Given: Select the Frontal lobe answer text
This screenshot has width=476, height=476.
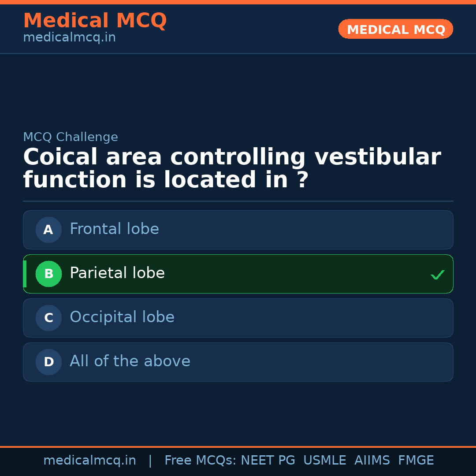Looking at the screenshot, I should (114, 229).
